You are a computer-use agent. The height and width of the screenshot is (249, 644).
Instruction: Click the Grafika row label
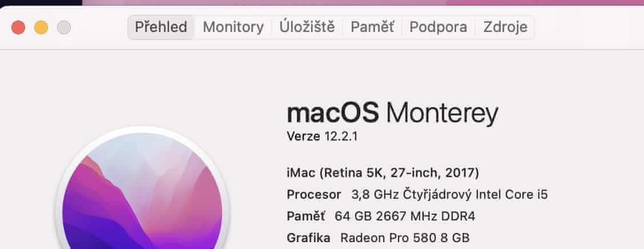[x=308, y=238]
